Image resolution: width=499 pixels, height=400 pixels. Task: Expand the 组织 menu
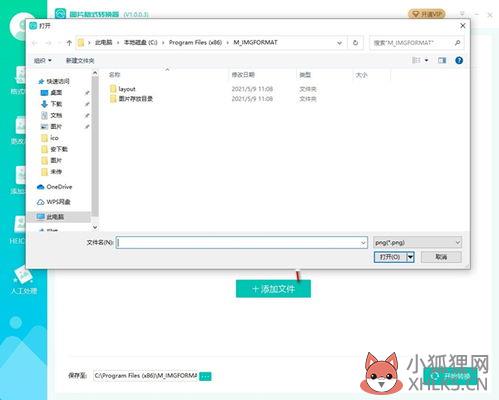43,60
